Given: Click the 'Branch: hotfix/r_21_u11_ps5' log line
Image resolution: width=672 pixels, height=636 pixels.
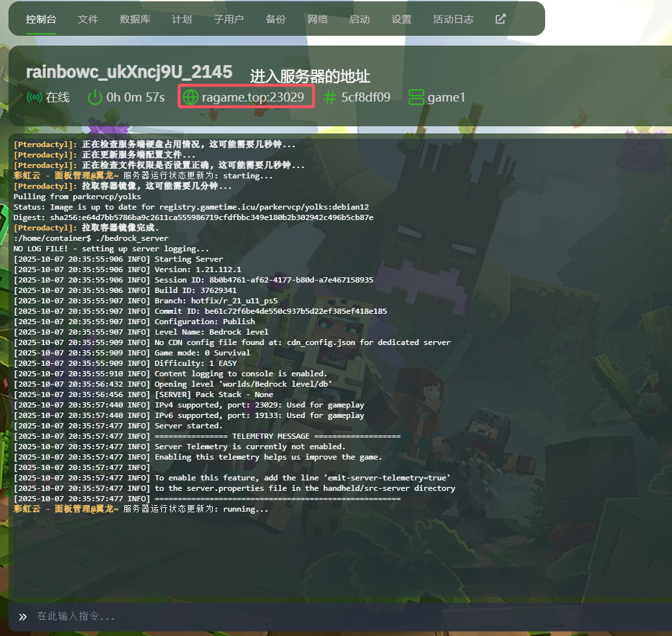Looking at the screenshot, I should pyautogui.click(x=146, y=301).
